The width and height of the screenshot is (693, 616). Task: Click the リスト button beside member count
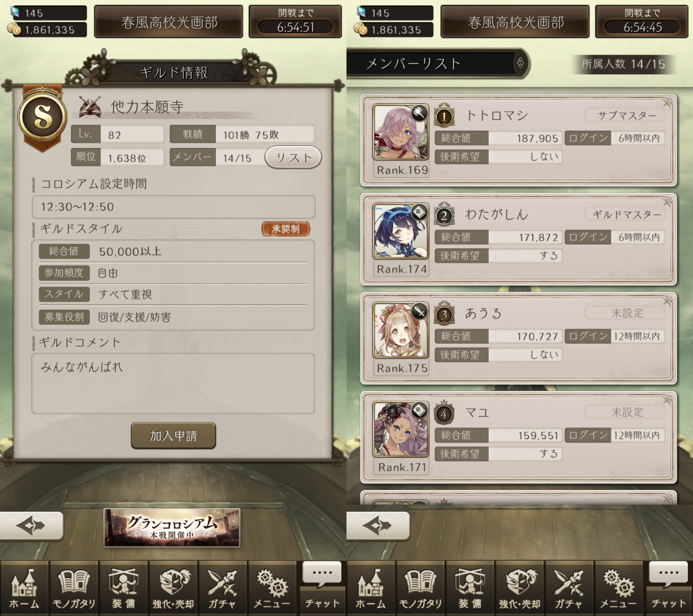click(293, 158)
